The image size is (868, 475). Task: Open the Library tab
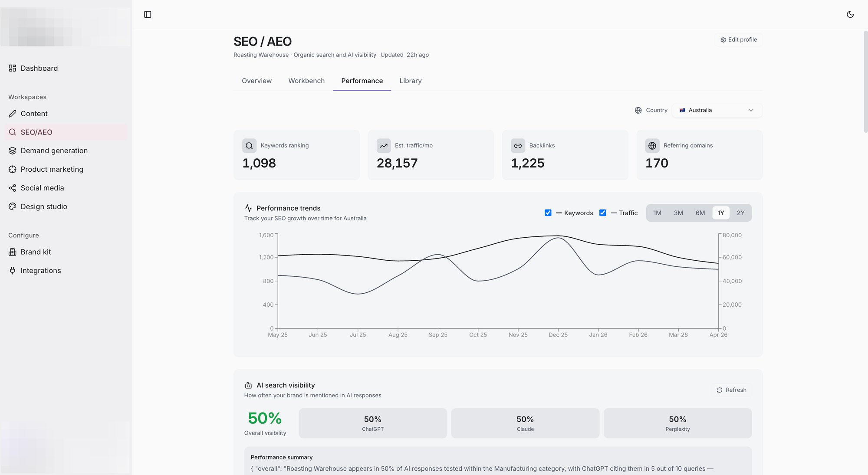411,81
